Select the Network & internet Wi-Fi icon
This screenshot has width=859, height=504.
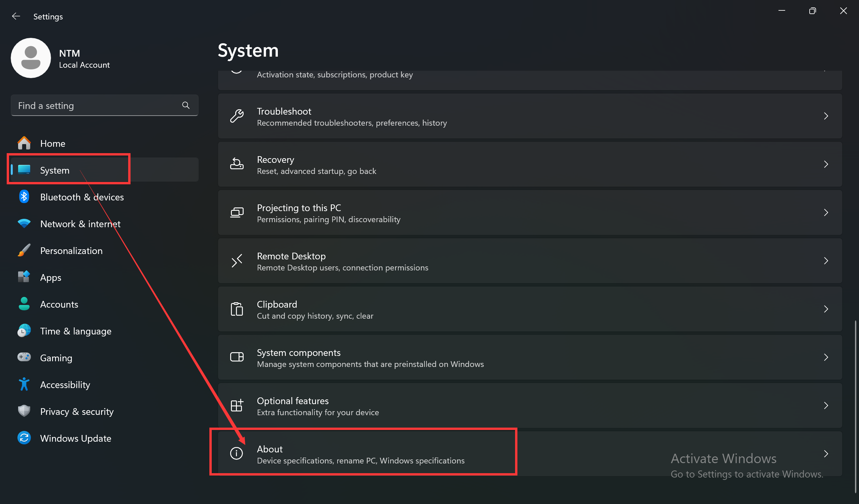(24, 224)
